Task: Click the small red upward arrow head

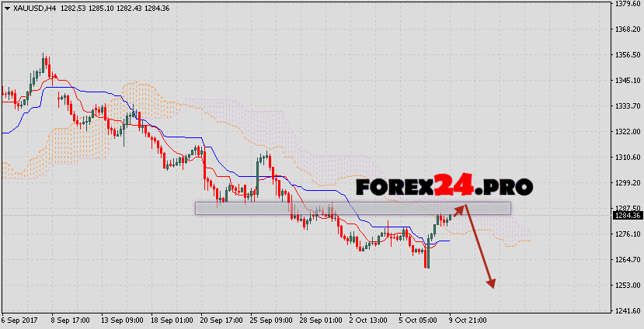Action: pos(461,206)
